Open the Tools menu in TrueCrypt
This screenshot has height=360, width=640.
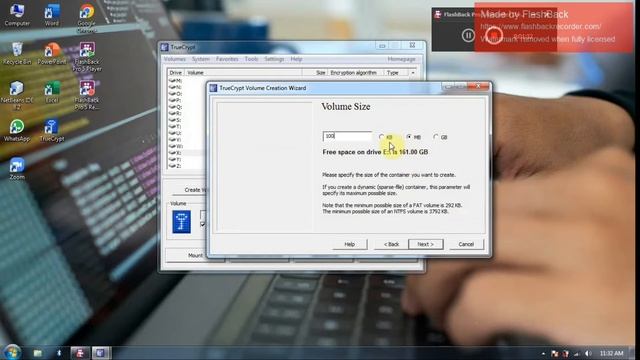[251, 59]
